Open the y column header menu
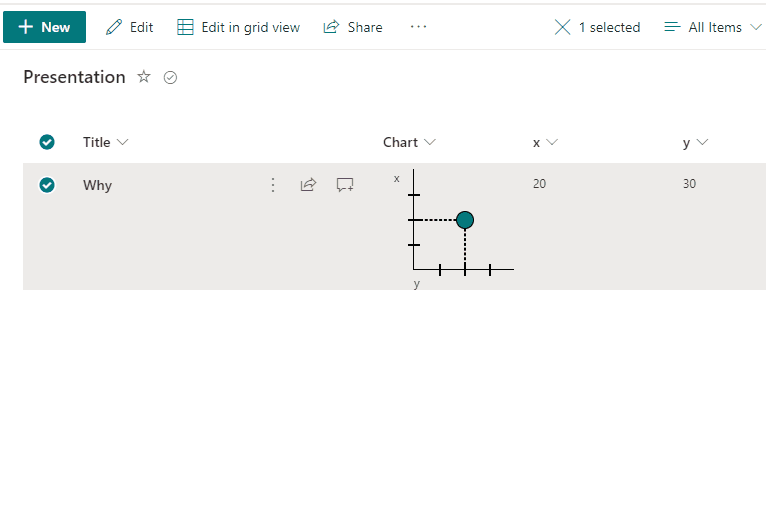766x529 pixels. (x=696, y=142)
